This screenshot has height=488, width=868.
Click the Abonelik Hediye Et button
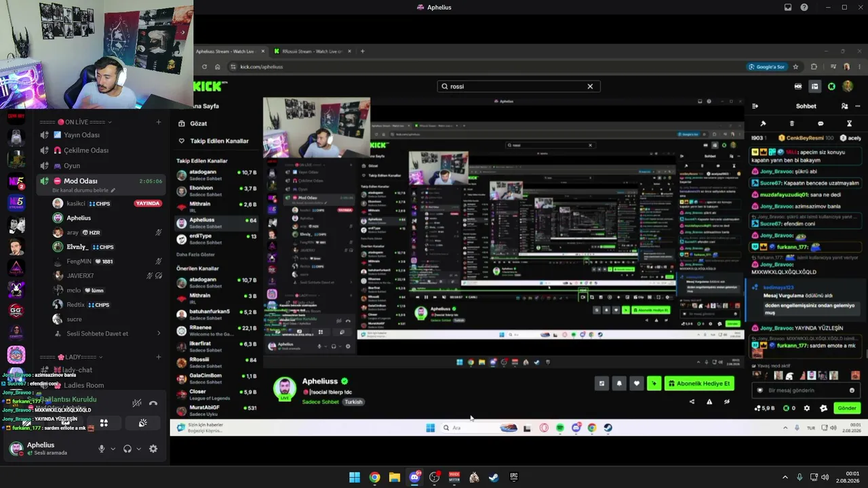coord(699,384)
